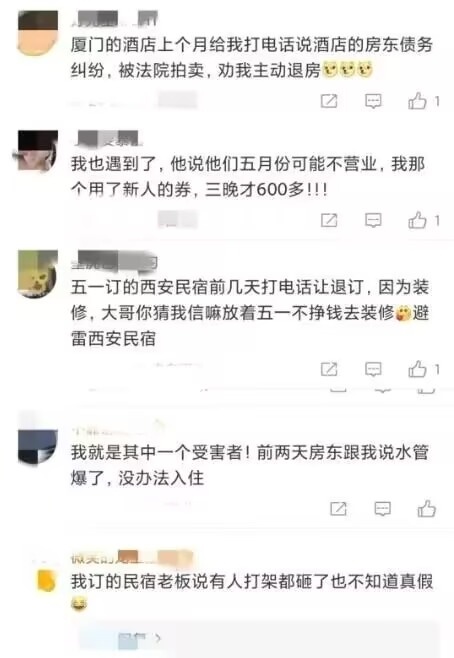Open username above 厦门的酒店 comment
This screenshot has height=658, width=454.
[115, 19]
